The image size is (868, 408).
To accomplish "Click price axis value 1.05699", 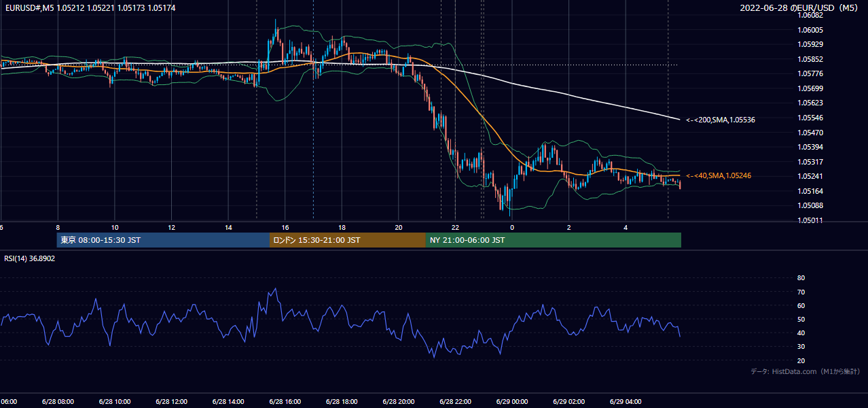I will point(812,88).
